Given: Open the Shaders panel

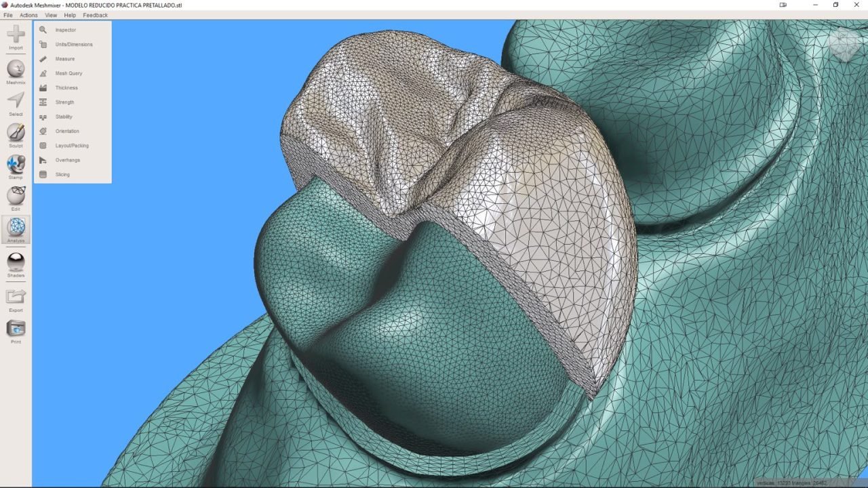Looking at the screenshot, I should point(16,265).
